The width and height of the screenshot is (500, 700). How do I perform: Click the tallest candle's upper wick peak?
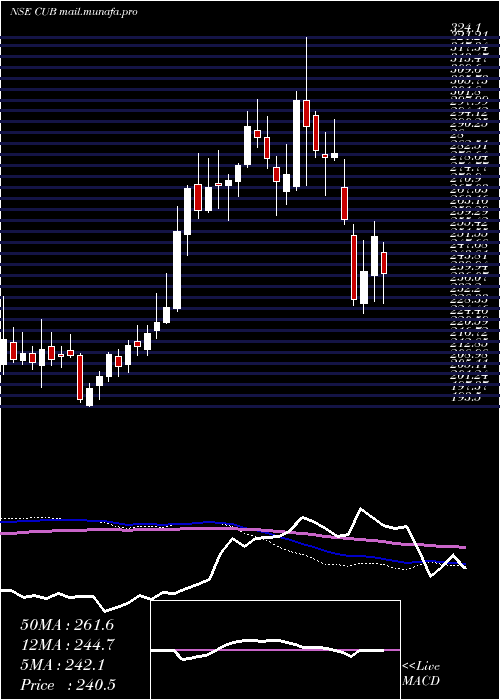tap(306, 39)
